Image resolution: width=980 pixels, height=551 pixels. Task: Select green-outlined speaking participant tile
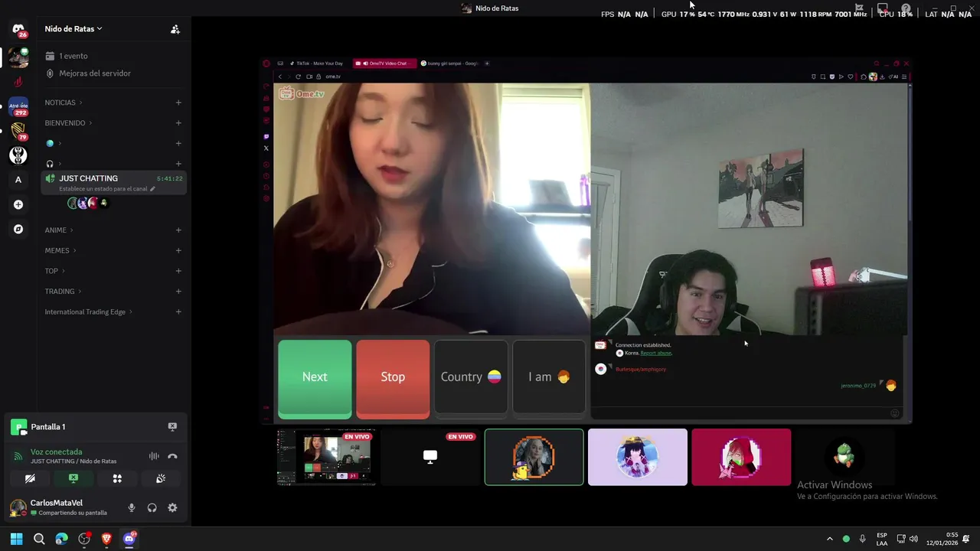tap(534, 457)
